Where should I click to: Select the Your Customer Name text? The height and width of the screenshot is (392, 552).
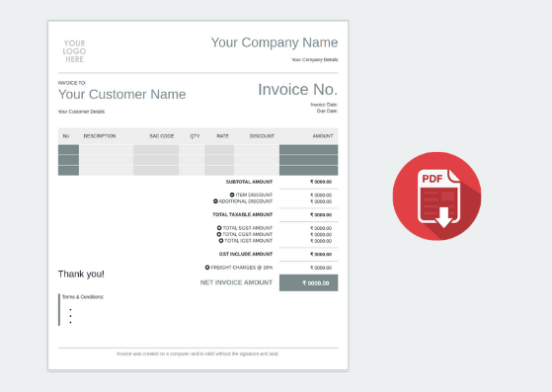tap(121, 95)
